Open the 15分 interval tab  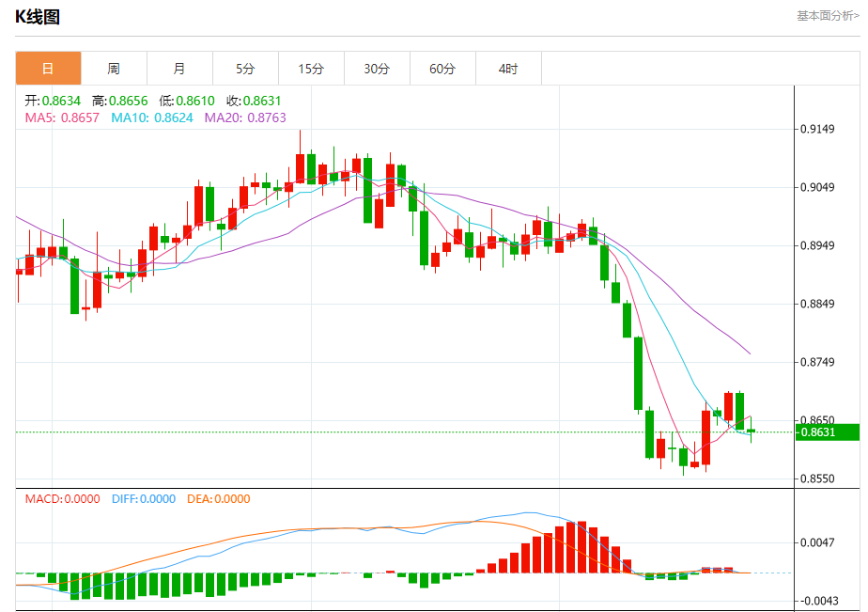[311, 68]
